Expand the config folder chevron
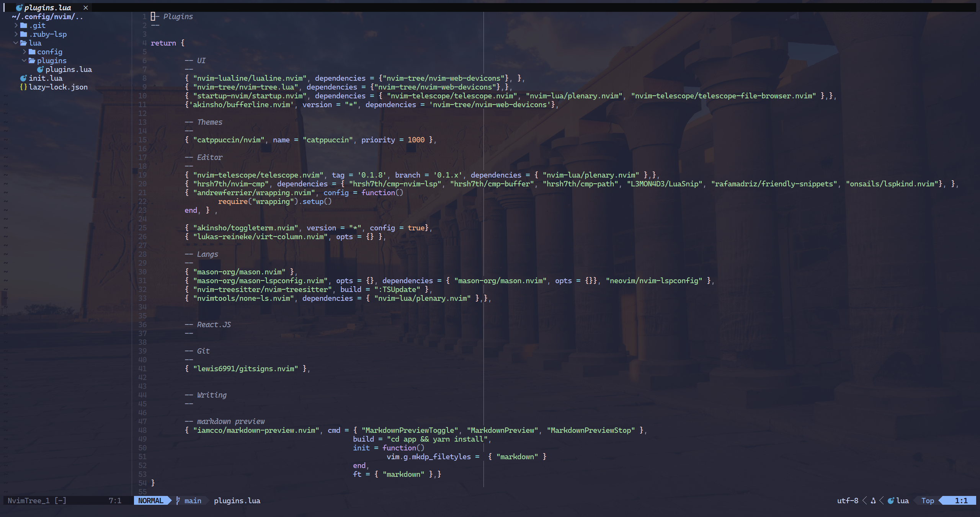This screenshot has height=517, width=980. tap(24, 52)
